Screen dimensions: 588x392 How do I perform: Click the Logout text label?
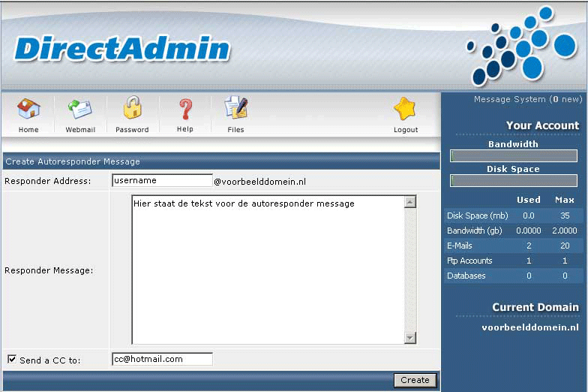406,129
